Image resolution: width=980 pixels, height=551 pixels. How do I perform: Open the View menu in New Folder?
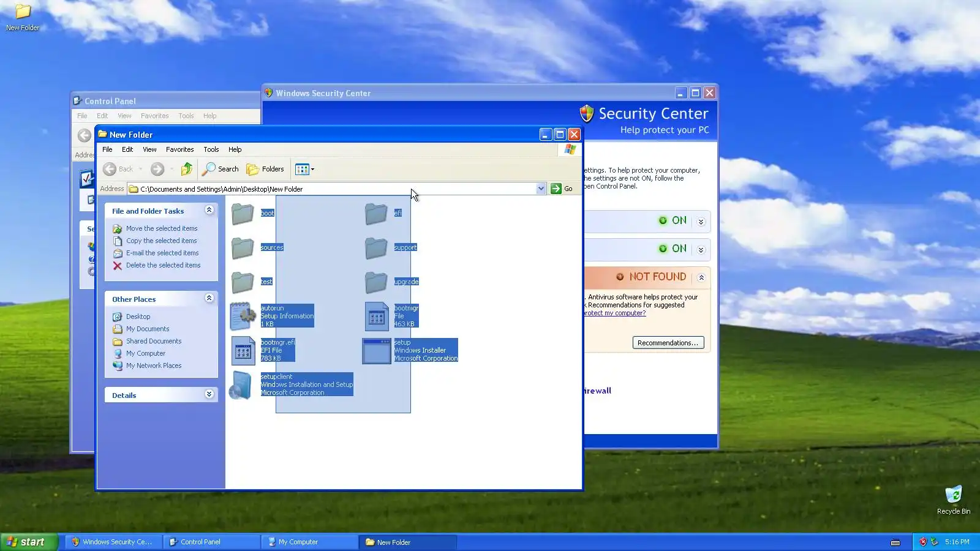pos(149,149)
